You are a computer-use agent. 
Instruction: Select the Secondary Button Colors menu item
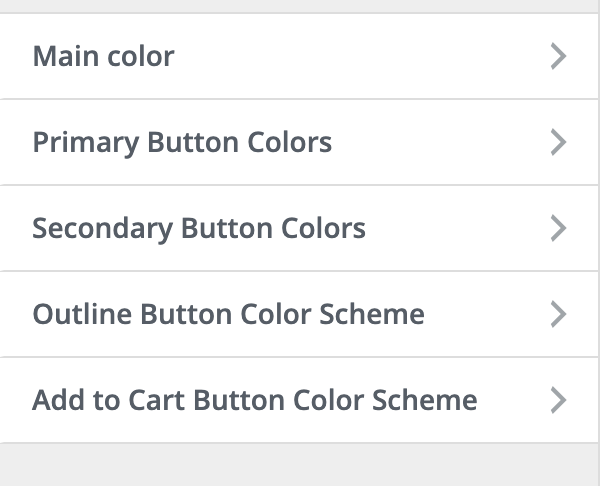pos(300,228)
